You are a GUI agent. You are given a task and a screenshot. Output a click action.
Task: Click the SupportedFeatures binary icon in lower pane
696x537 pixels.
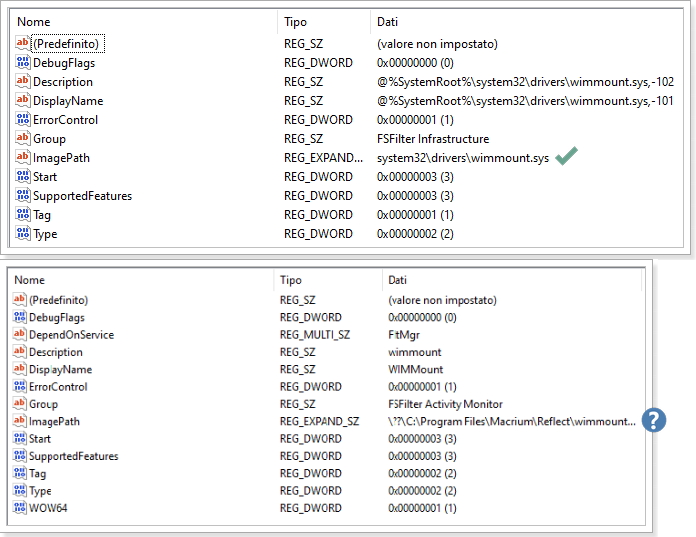20,455
